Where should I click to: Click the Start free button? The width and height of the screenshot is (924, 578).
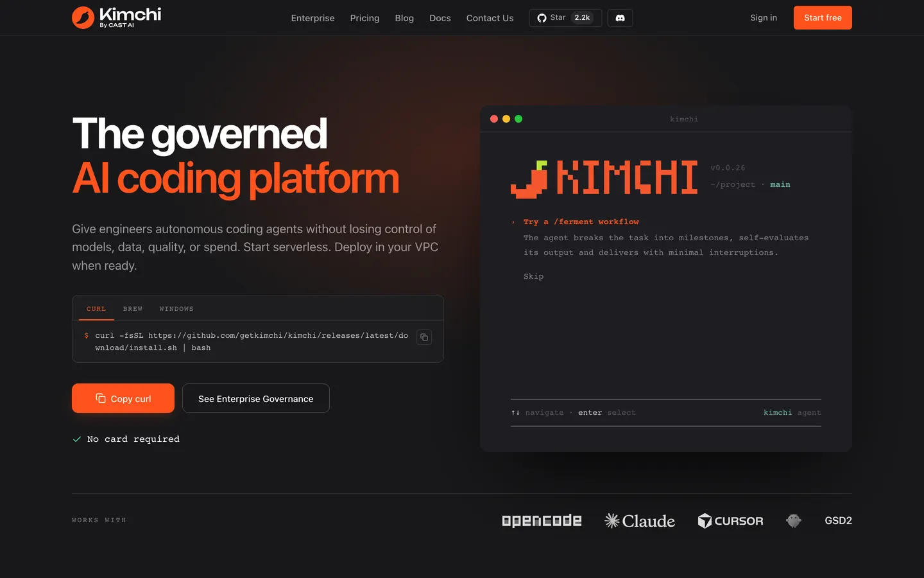point(823,18)
